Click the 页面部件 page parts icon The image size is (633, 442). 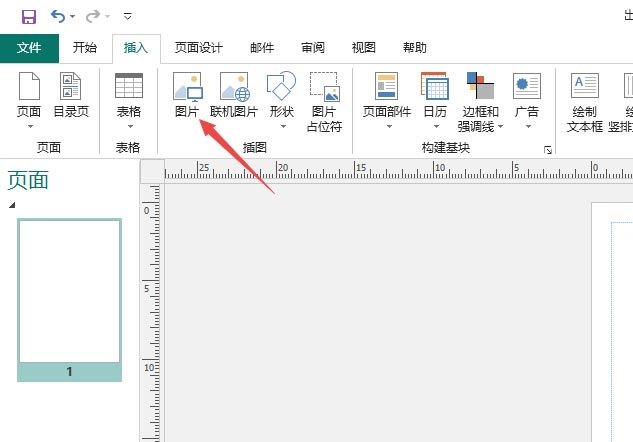[386, 86]
